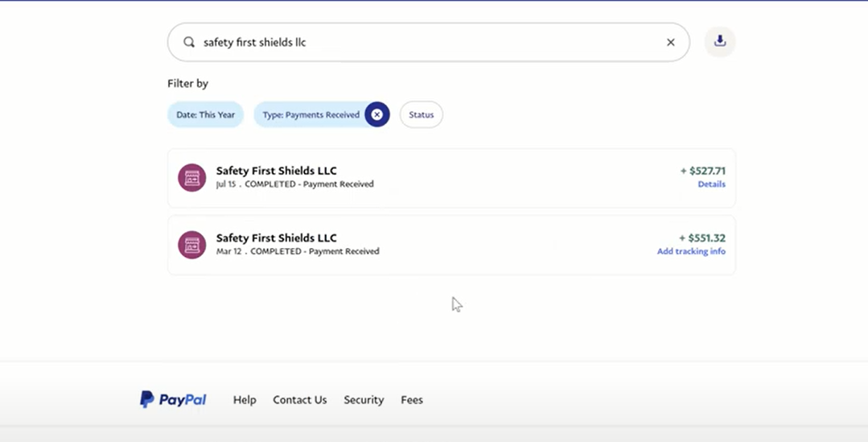Screen dimensions: 868x442
Task: Clear the search field with X icon
Action: pyautogui.click(x=670, y=42)
